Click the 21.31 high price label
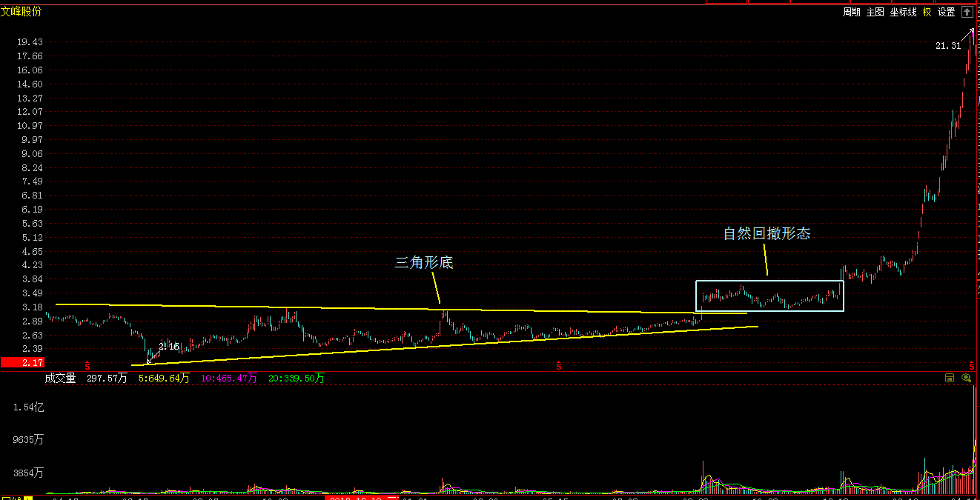This screenshot has height=500, width=980. click(x=947, y=45)
